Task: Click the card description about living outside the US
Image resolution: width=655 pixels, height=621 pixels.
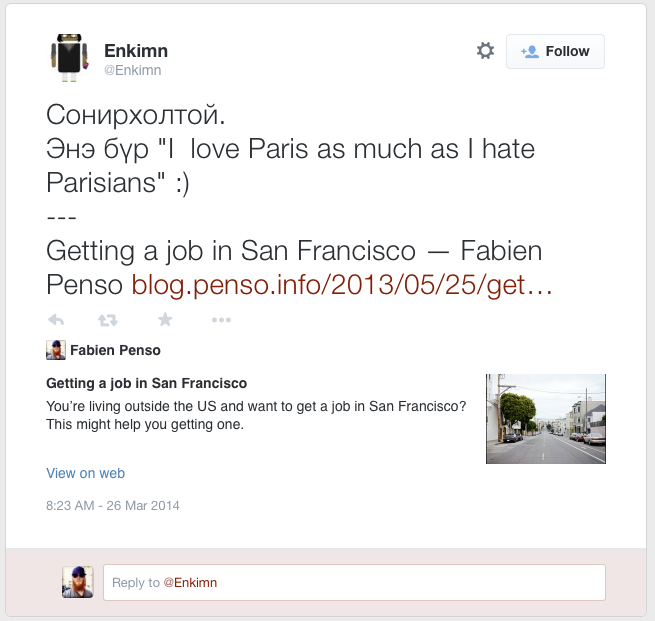Action: click(256, 415)
